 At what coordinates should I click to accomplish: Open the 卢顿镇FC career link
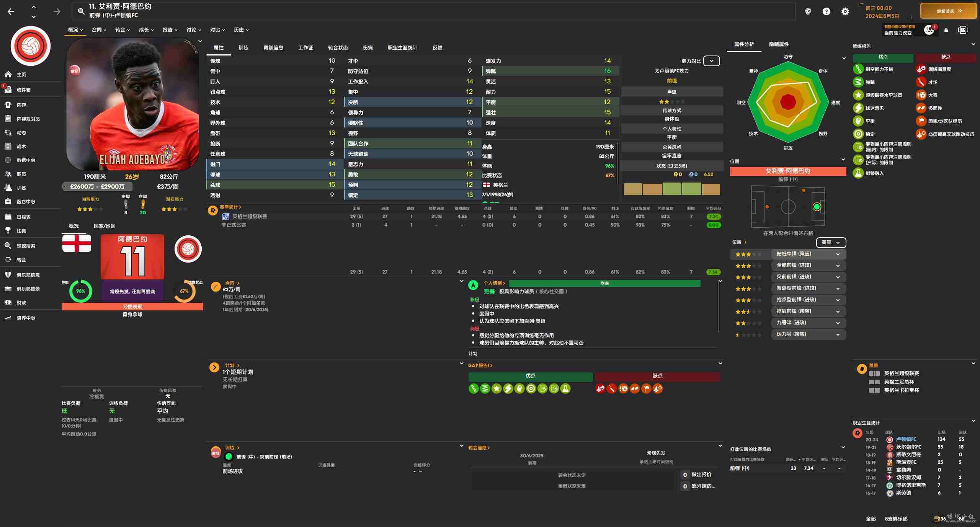pos(906,439)
